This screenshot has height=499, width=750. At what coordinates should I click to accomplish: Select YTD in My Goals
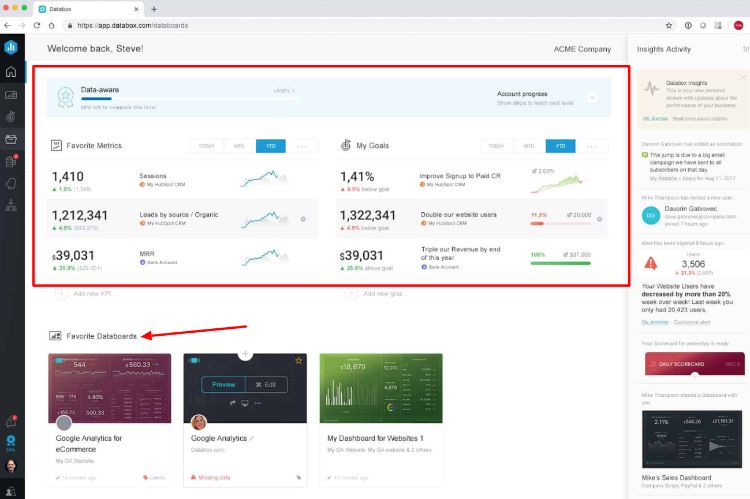tap(561, 146)
